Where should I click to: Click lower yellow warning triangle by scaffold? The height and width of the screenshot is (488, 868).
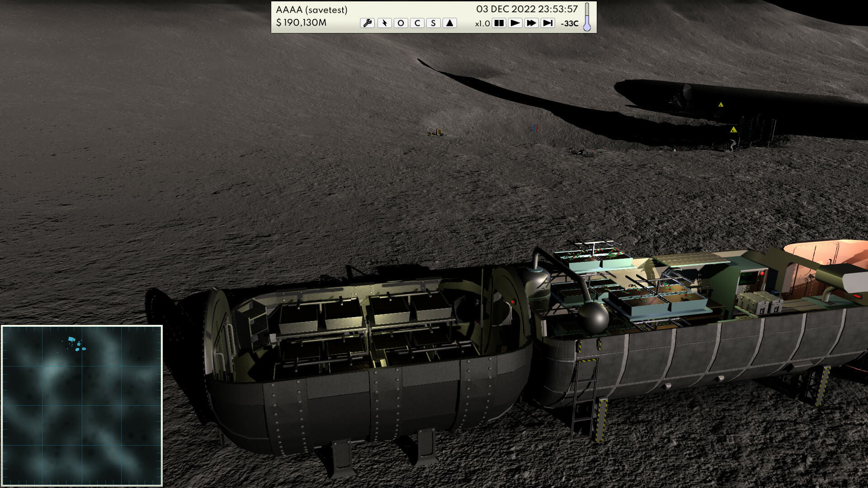click(x=733, y=130)
